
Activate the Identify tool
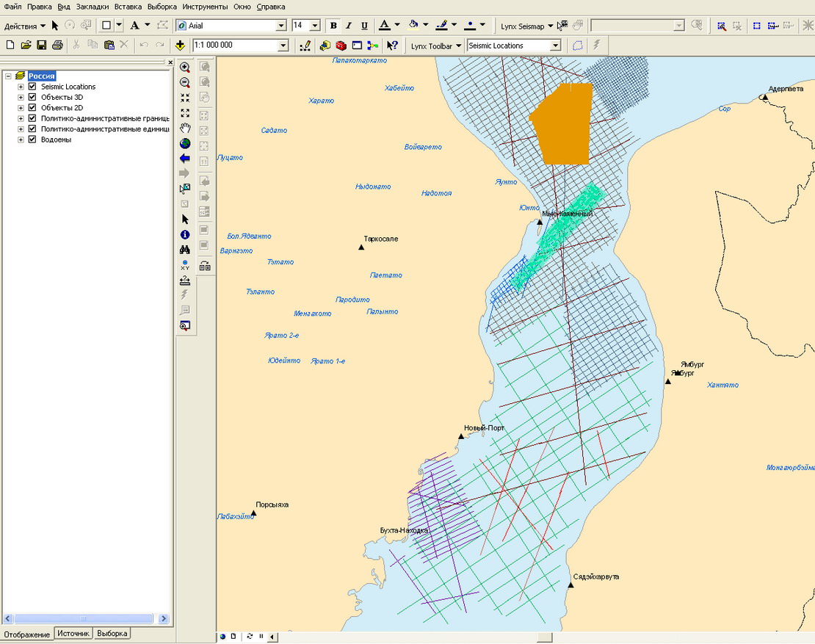click(x=184, y=235)
